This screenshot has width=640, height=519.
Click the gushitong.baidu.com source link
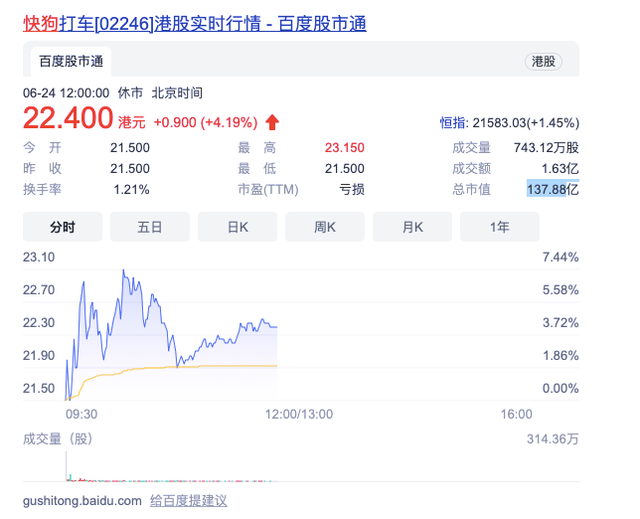click(79, 500)
